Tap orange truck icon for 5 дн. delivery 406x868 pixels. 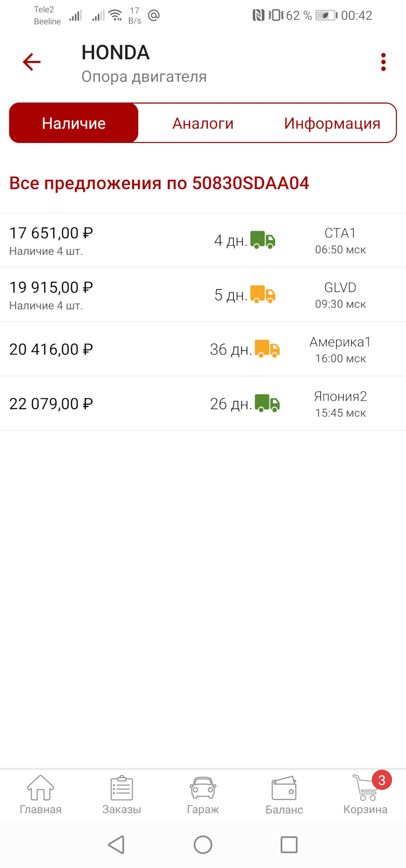(x=263, y=294)
